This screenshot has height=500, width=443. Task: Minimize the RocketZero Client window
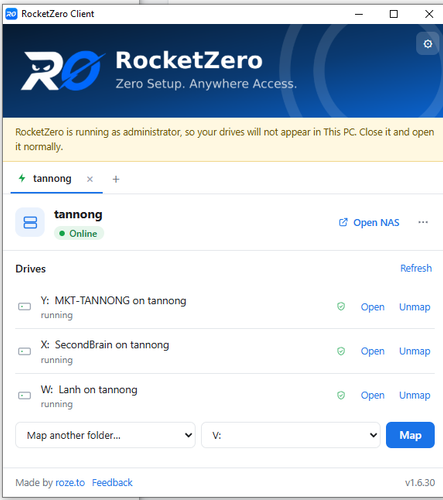pyautogui.click(x=359, y=14)
